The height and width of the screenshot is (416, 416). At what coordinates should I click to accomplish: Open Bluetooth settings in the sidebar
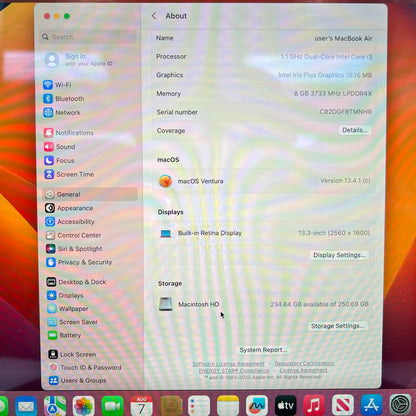click(x=64, y=99)
